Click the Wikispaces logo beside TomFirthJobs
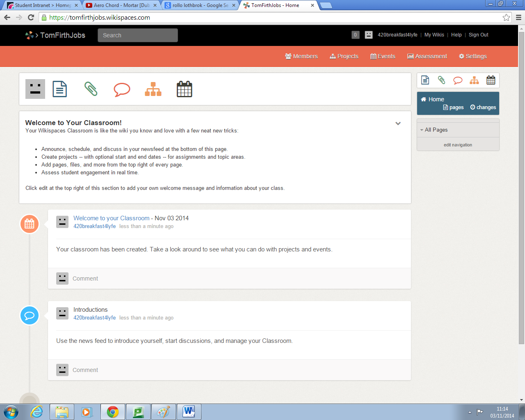Image resolution: width=525 pixels, height=420 pixels. point(30,35)
